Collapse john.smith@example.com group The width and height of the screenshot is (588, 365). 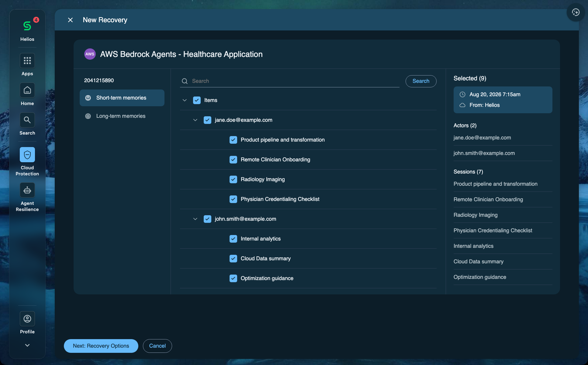click(x=195, y=219)
